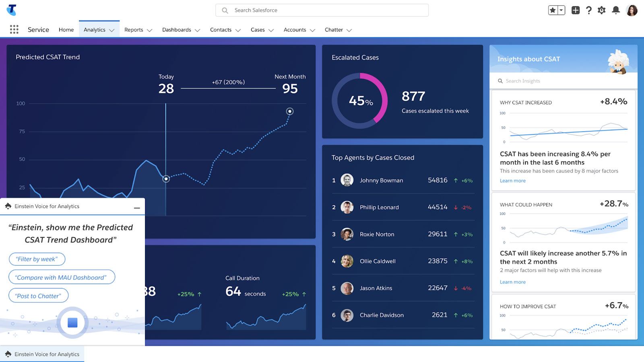The image size is (644, 362).
Task: Switch to the Analytics tab
Action: 94,29
